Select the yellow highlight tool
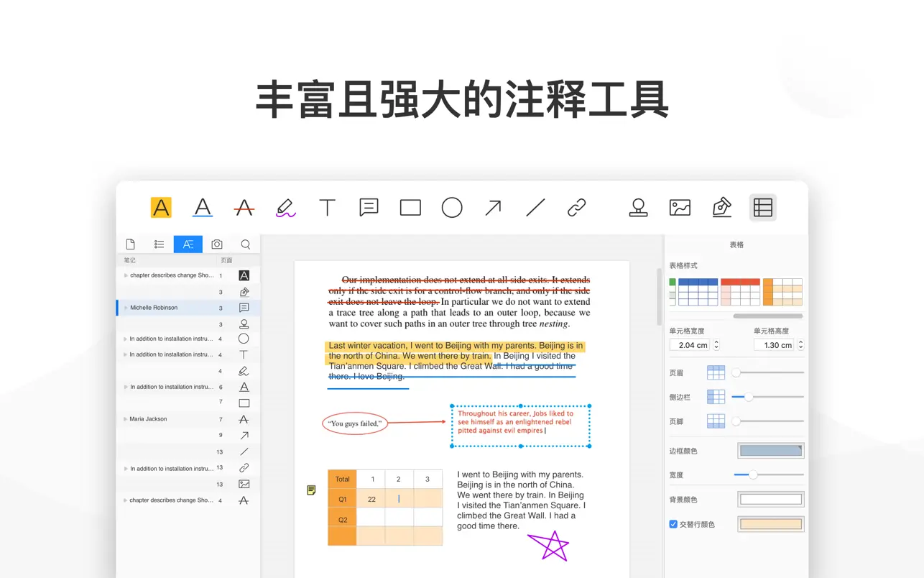This screenshot has height=578, width=924. [x=161, y=208]
